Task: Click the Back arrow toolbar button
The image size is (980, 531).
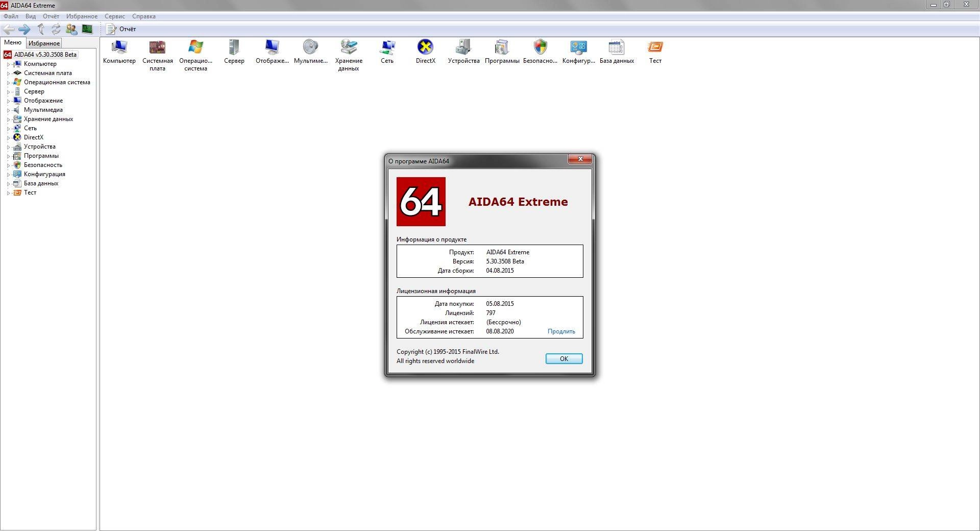Action: pos(9,29)
